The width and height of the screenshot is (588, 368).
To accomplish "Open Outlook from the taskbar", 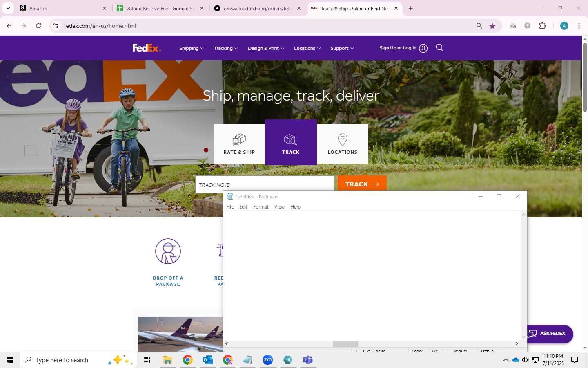I will [208, 360].
